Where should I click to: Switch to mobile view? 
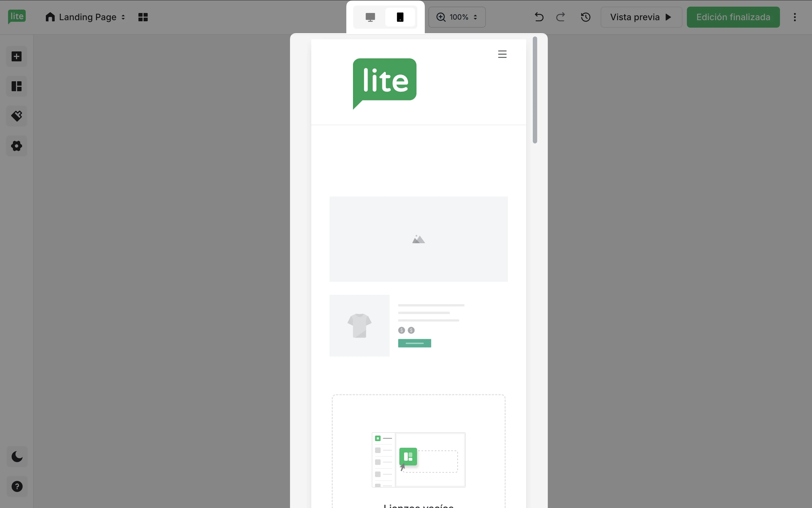pyautogui.click(x=400, y=17)
